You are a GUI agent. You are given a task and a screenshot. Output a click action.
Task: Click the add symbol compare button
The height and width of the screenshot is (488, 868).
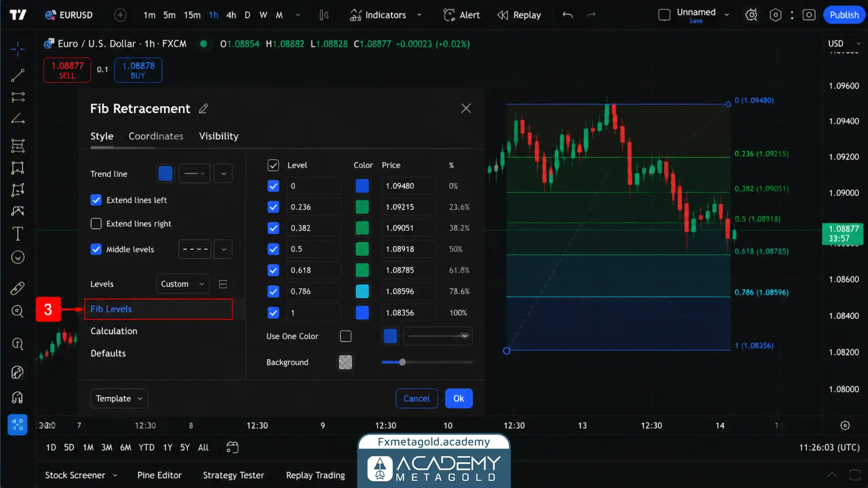pyautogui.click(x=120, y=15)
